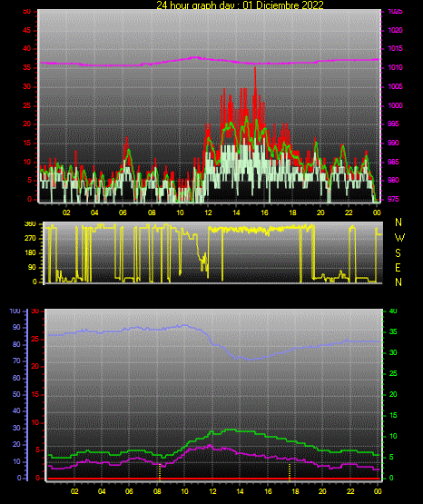The height and width of the screenshot is (504, 423).
Task: Select the 22 hour label under bottom graph
Action: point(350,491)
